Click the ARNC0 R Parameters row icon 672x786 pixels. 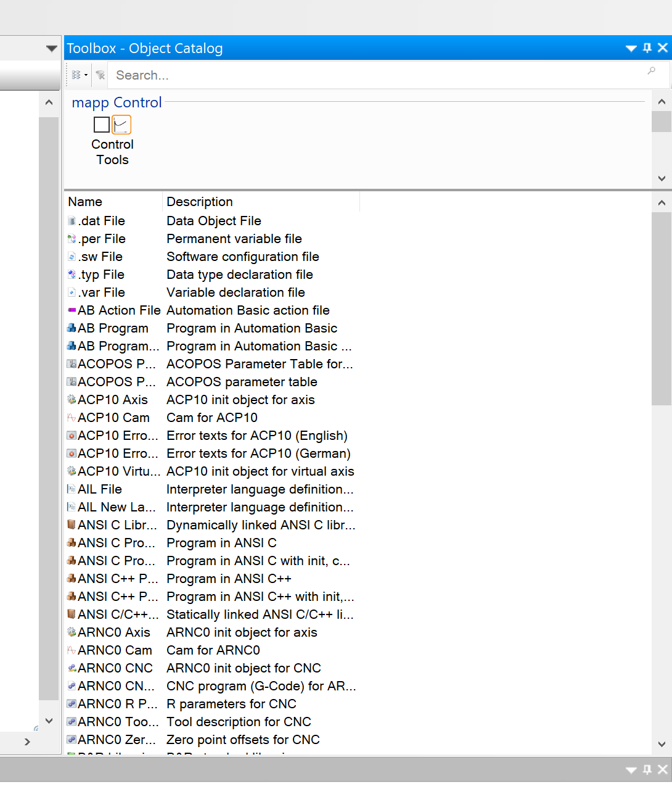point(72,704)
